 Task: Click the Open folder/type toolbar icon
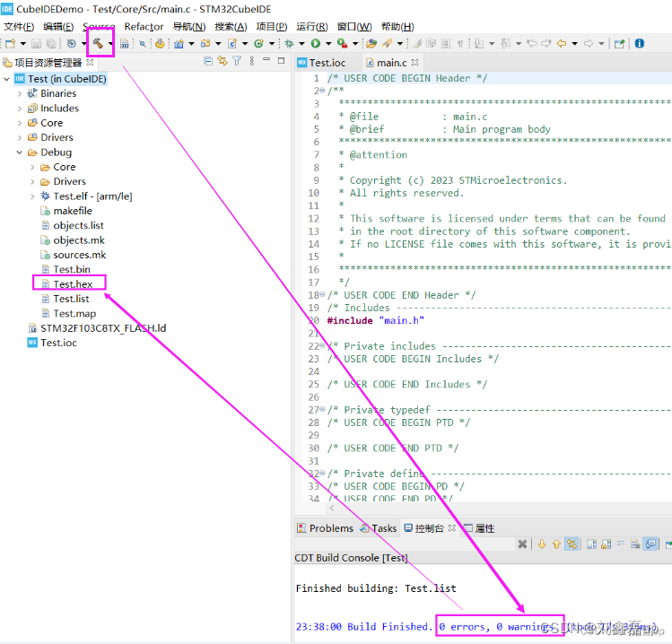coord(371,43)
